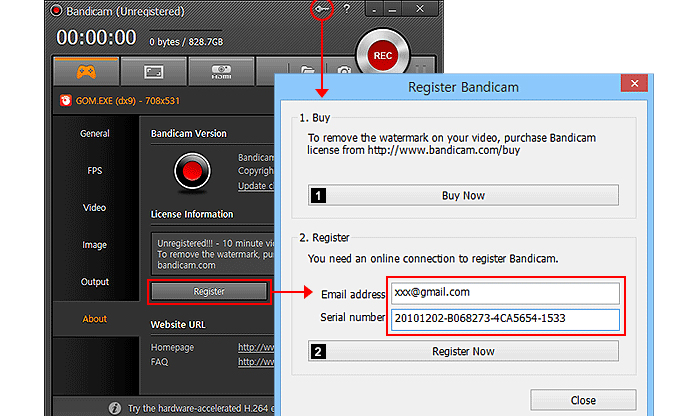The width and height of the screenshot is (700, 416).
Task: Select the game recording mode gamepad tab
Action: (x=86, y=71)
